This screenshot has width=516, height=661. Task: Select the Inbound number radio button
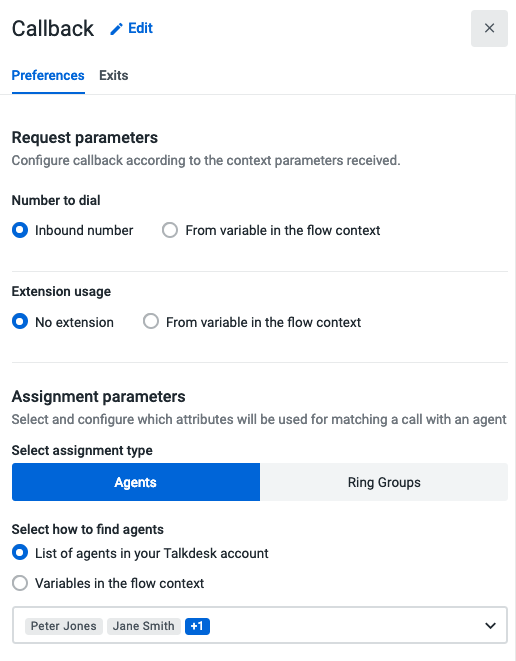click(x=20, y=230)
